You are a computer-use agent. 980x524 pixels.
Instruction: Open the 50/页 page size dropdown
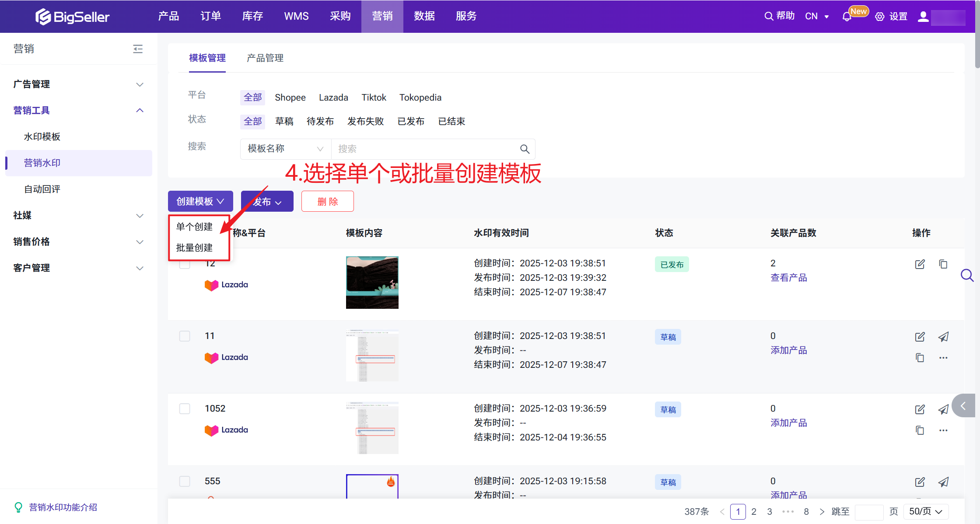[925, 511]
